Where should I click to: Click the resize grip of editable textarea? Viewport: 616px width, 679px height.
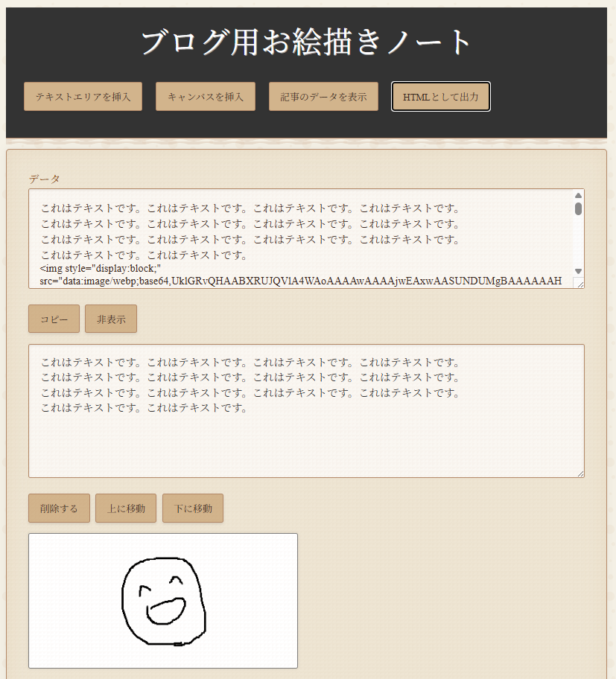click(580, 474)
